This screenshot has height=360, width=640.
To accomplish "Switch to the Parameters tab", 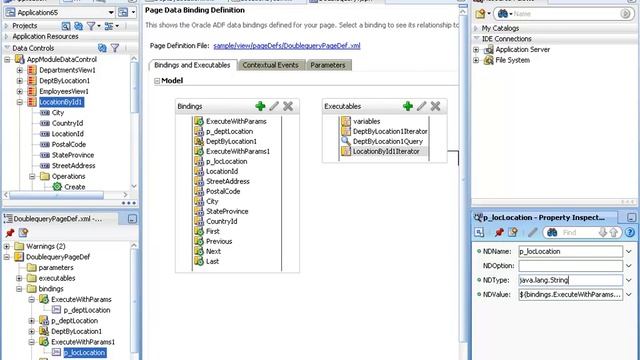I will pyautogui.click(x=328, y=65).
